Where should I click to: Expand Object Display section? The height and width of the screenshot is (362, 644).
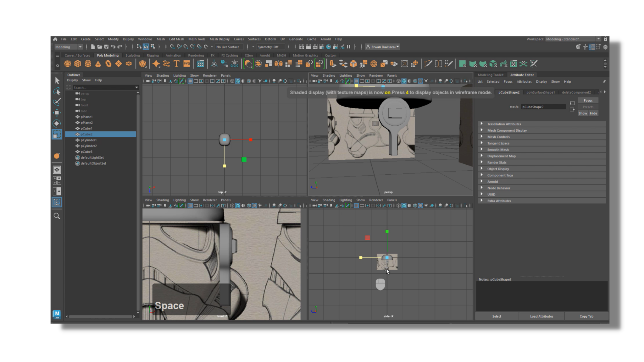tap(542, 169)
